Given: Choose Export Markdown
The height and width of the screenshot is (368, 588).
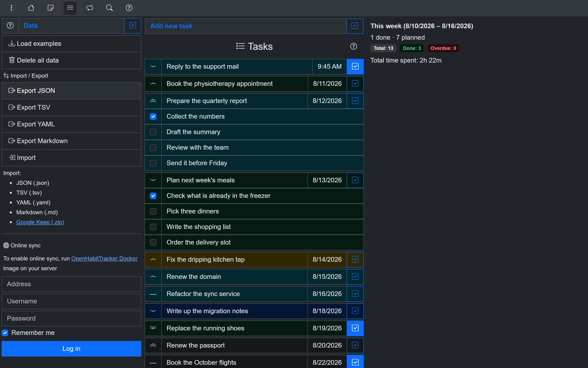Looking at the screenshot, I should (71, 141).
